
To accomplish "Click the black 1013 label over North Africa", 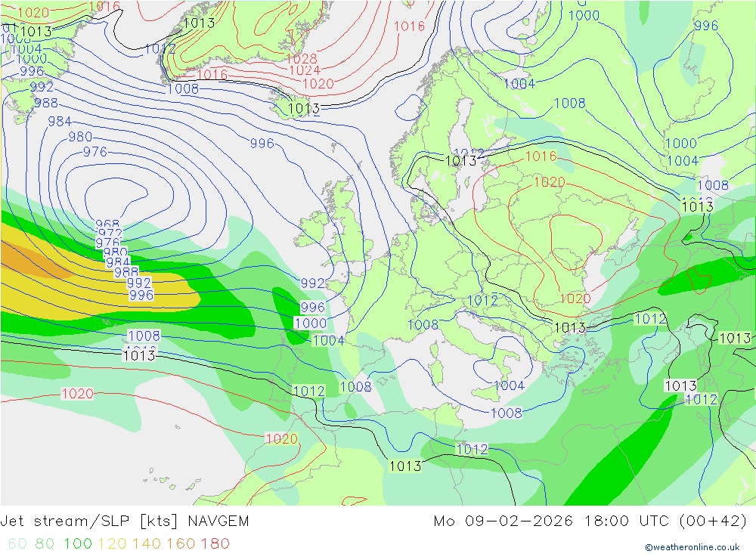I will [x=405, y=466].
